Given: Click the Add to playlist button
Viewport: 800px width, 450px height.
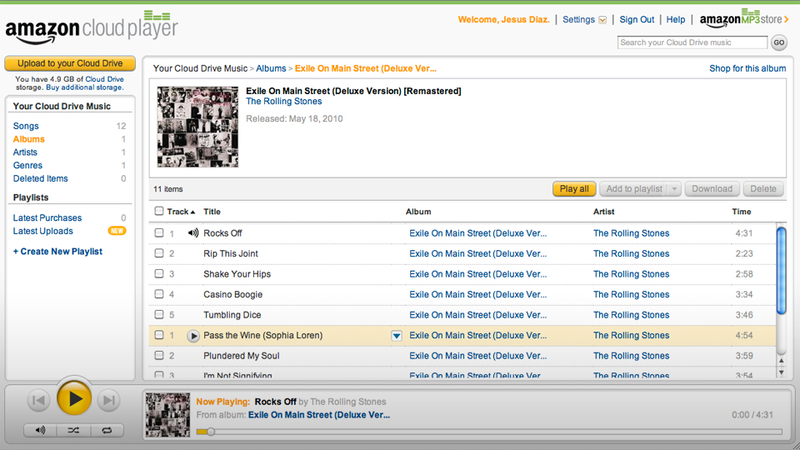Looking at the screenshot, I should click(634, 189).
